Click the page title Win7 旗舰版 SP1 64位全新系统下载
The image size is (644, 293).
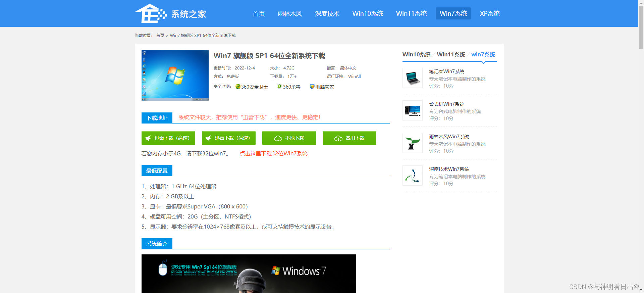269,56
